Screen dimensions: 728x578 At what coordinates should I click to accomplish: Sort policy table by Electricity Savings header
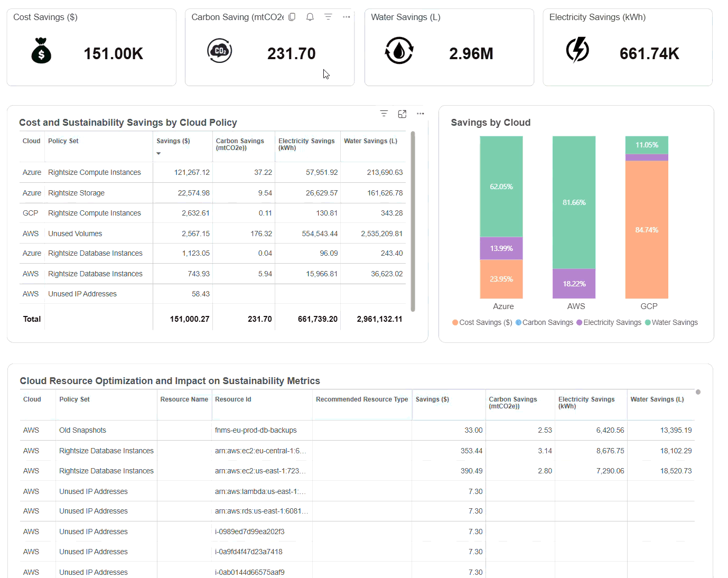[306, 144]
